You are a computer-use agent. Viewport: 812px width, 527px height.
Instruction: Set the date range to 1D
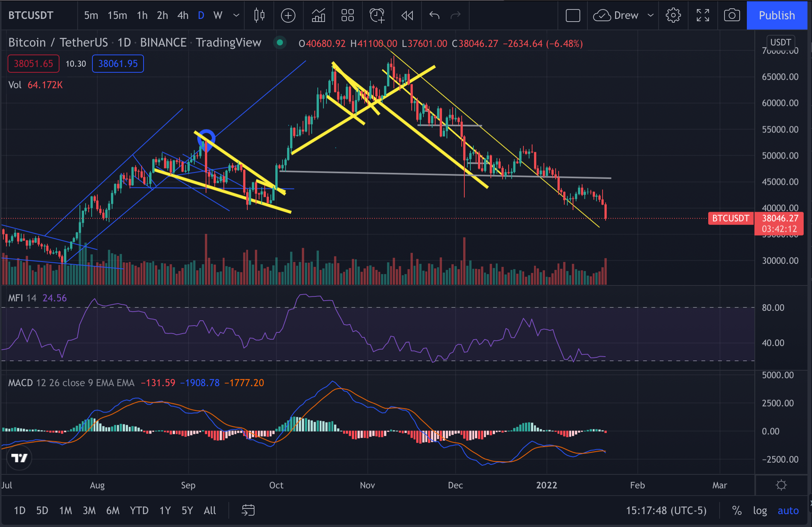click(x=20, y=511)
